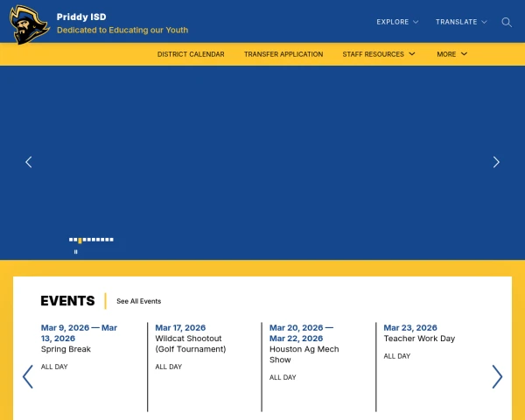Show previous events with left arrow
525x420 pixels.
click(x=28, y=376)
